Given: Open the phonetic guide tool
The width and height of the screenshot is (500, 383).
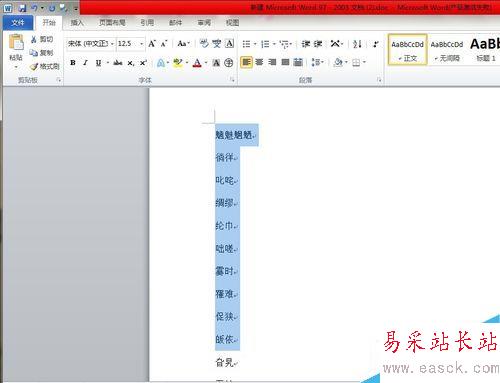Looking at the screenshot, I should point(217,44).
